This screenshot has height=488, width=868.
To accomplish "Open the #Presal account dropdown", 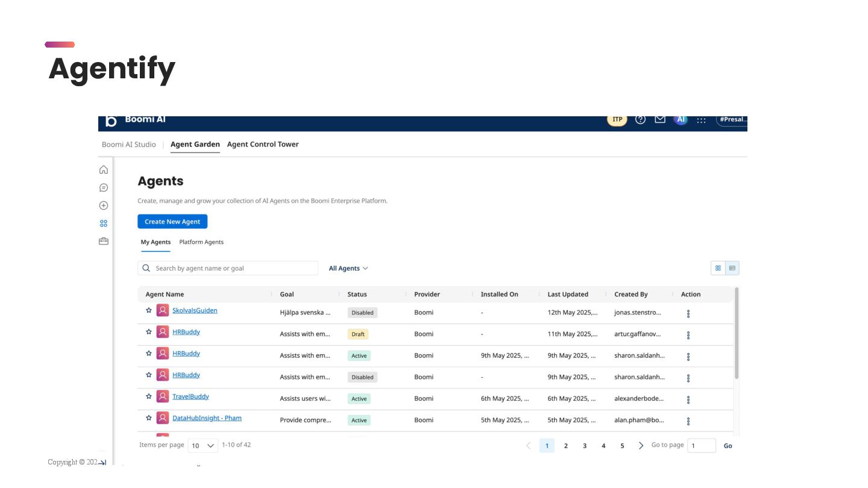I will pyautogui.click(x=732, y=119).
